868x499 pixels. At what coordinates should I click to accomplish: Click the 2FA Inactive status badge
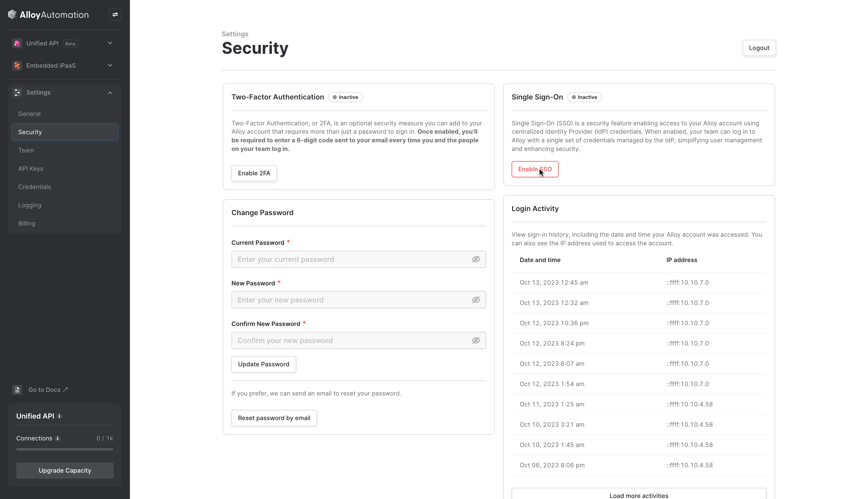click(345, 97)
